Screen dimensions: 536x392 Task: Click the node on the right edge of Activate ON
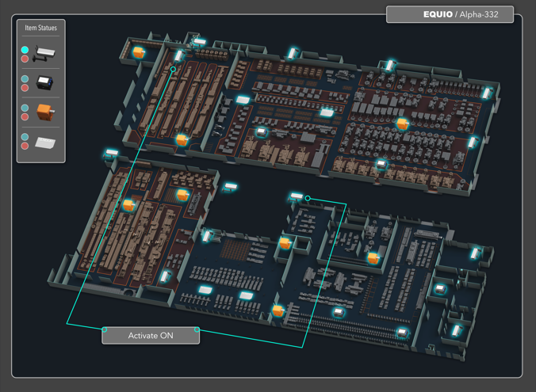[197, 329]
